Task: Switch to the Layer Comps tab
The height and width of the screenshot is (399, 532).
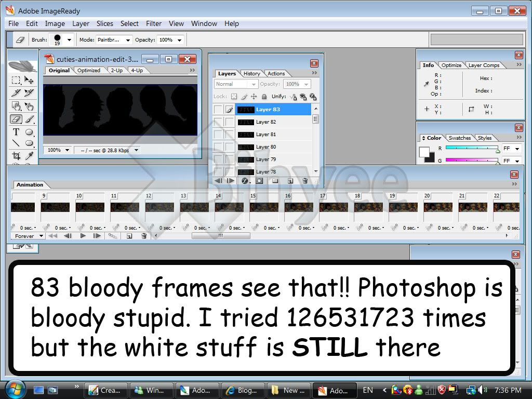Action: coord(484,65)
